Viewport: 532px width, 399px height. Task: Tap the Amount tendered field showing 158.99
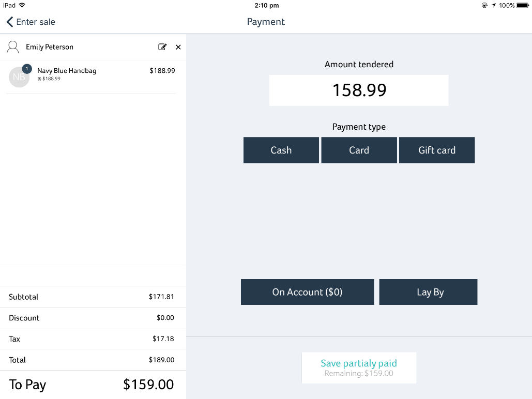click(x=359, y=90)
